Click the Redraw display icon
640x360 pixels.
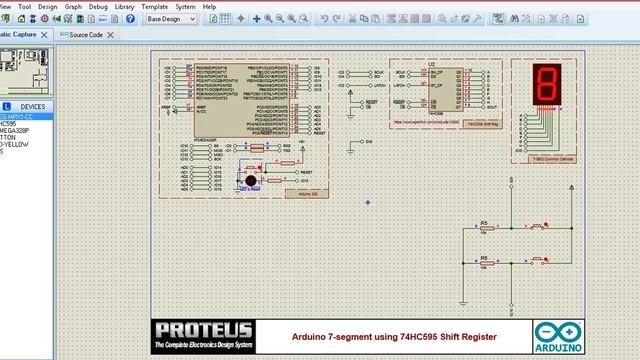point(213,19)
